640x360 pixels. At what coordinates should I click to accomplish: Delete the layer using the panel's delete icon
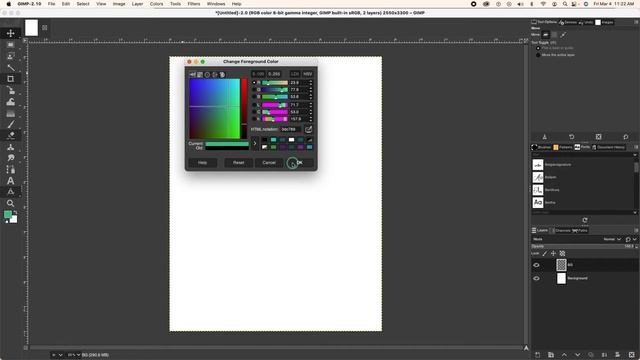632,355
